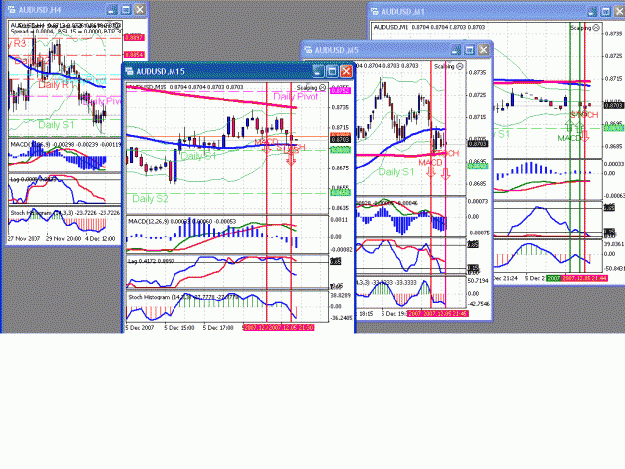Activate the AUDUSD,M1 window via its title text
This screenshot has width=625, height=469.
[403, 12]
